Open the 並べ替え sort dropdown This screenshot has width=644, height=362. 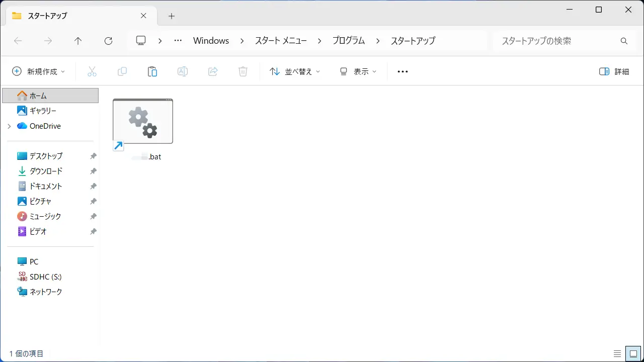[295, 71]
